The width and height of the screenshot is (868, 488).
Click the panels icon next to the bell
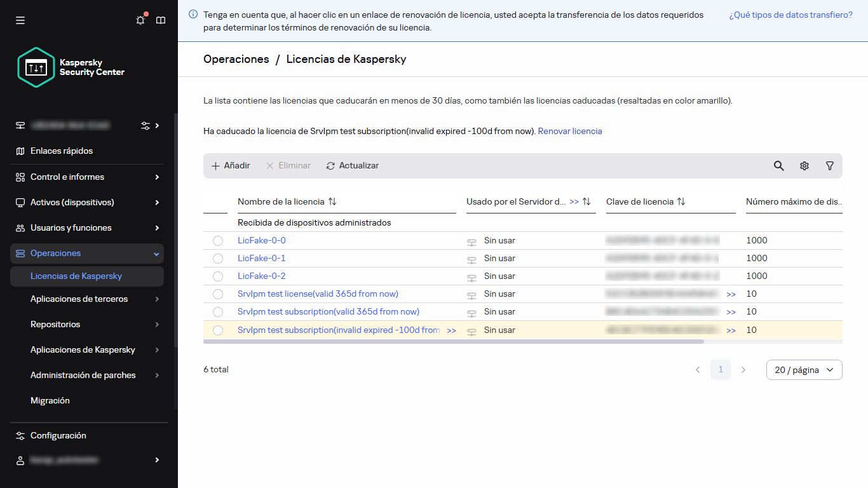pyautogui.click(x=160, y=20)
